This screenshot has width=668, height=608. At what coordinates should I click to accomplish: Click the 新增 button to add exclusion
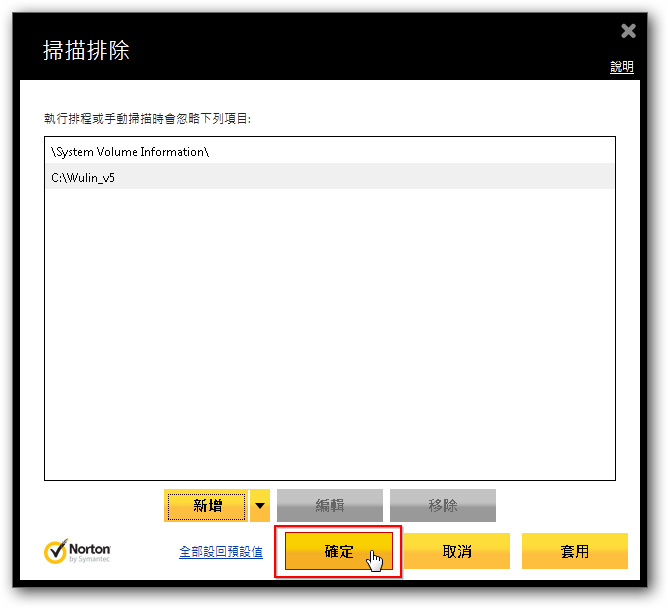[206, 506]
